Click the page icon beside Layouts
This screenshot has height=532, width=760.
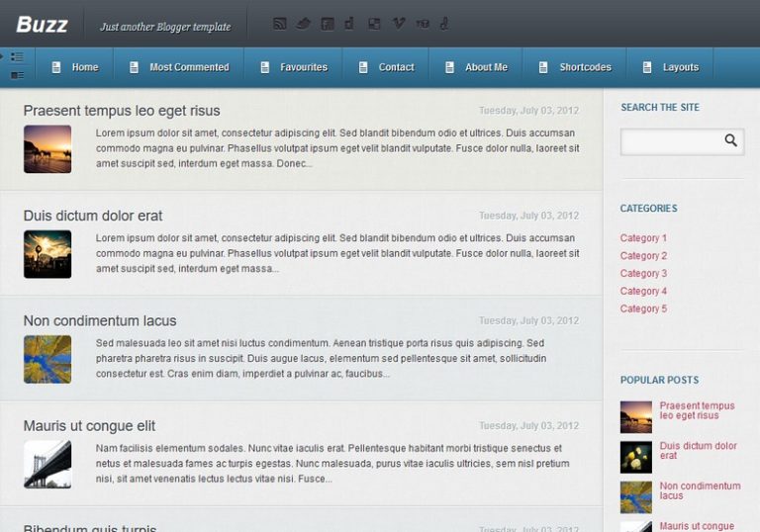point(647,67)
